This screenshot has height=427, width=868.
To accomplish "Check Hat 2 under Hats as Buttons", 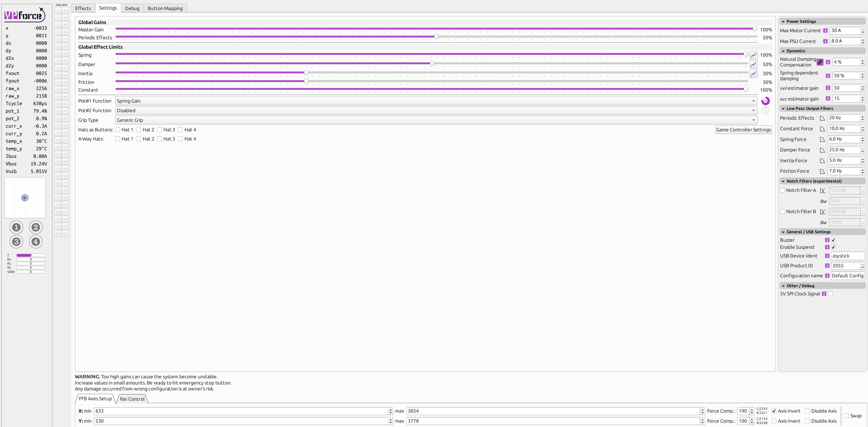I will tap(139, 130).
